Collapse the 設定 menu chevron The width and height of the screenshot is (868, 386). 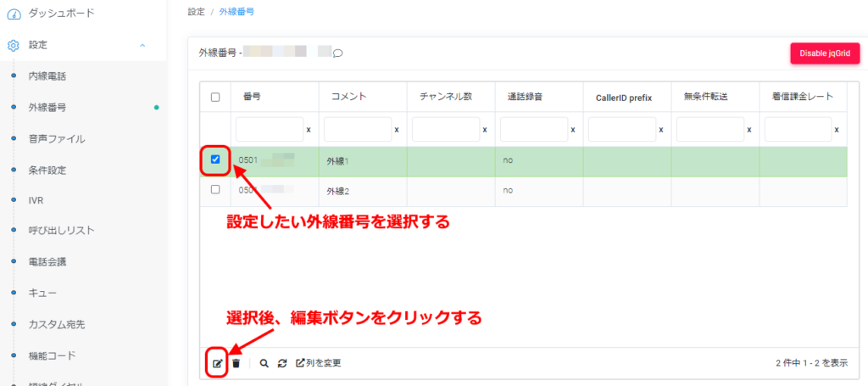[142, 45]
